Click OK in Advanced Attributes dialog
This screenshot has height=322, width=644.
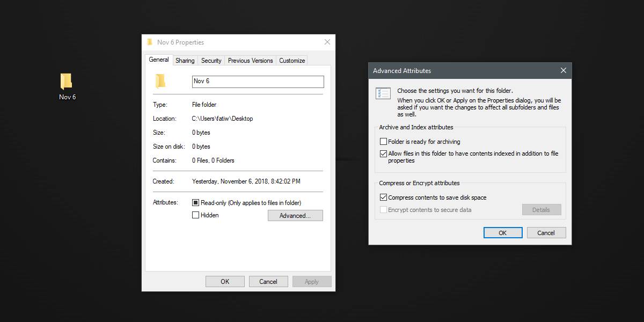click(x=503, y=233)
